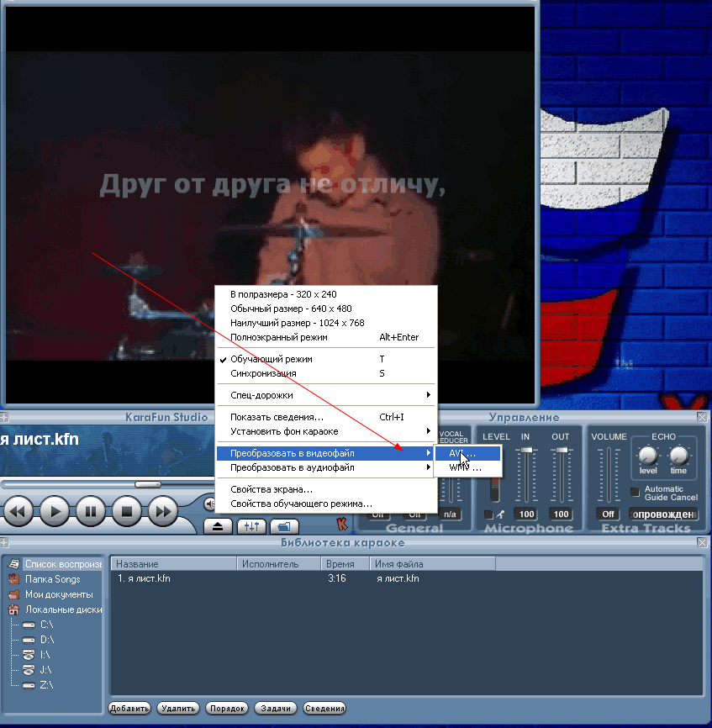
Task: Click the Сведения button at bottom
Action: [324, 709]
